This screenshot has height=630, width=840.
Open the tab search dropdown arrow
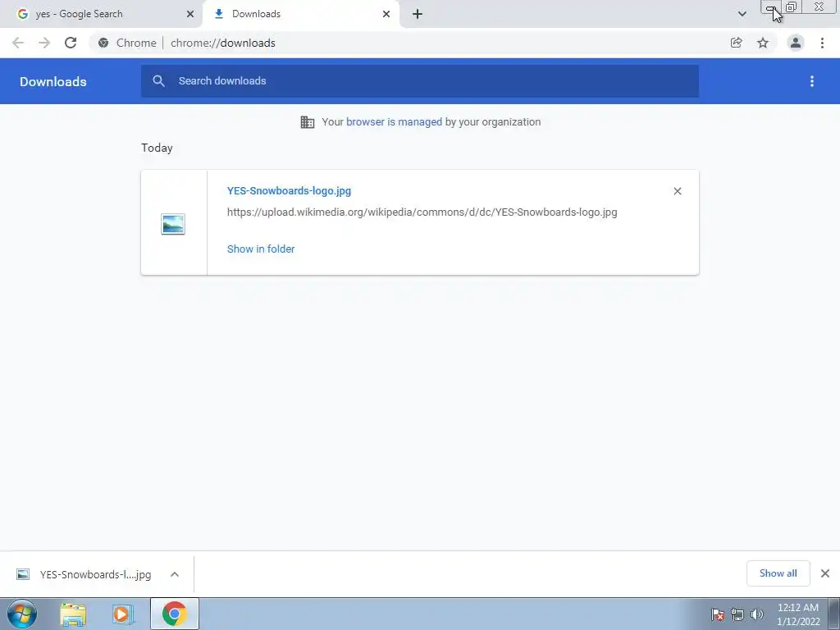tap(742, 14)
